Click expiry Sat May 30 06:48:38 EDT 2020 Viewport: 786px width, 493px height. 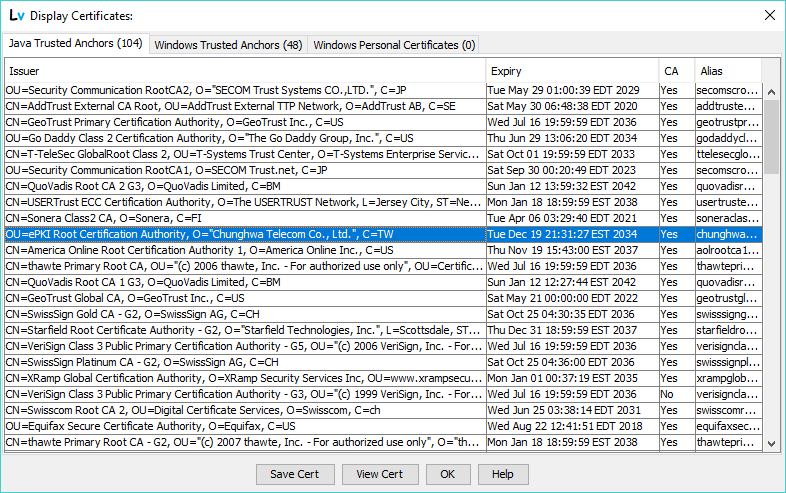(x=572, y=106)
